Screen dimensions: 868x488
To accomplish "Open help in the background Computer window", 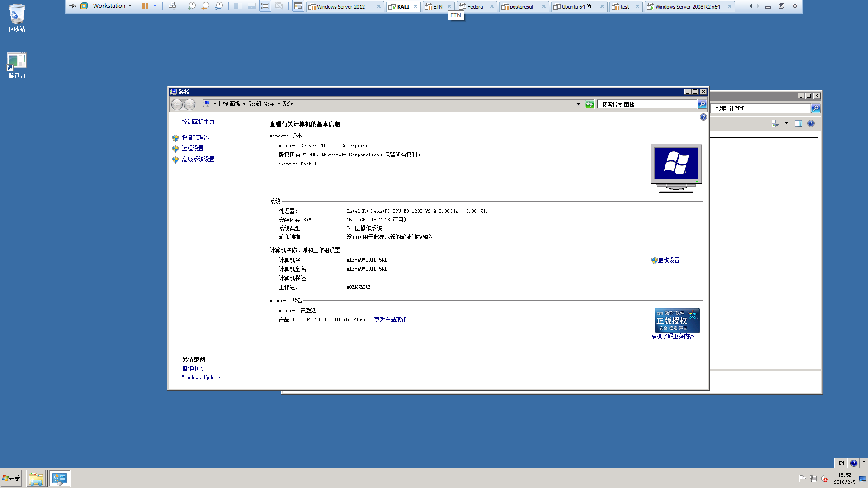I will pyautogui.click(x=811, y=123).
